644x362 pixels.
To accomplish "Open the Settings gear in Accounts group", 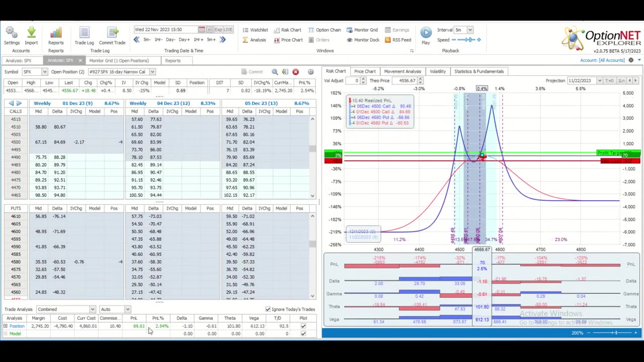I will click(x=12, y=35).
